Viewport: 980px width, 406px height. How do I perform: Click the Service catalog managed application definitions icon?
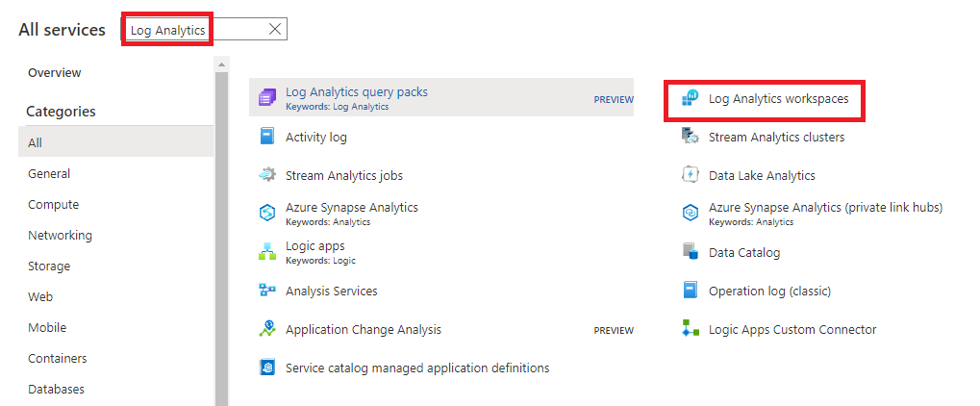pos(266,368)
